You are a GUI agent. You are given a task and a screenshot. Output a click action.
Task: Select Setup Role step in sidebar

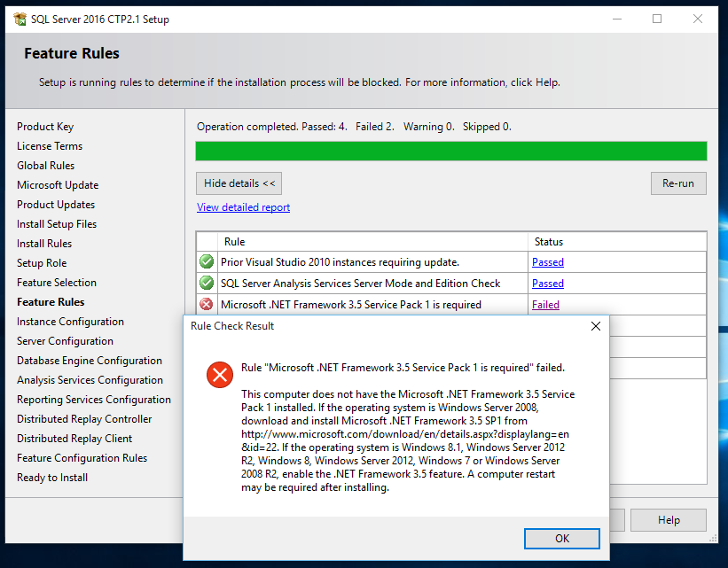(x=42, y=263)
